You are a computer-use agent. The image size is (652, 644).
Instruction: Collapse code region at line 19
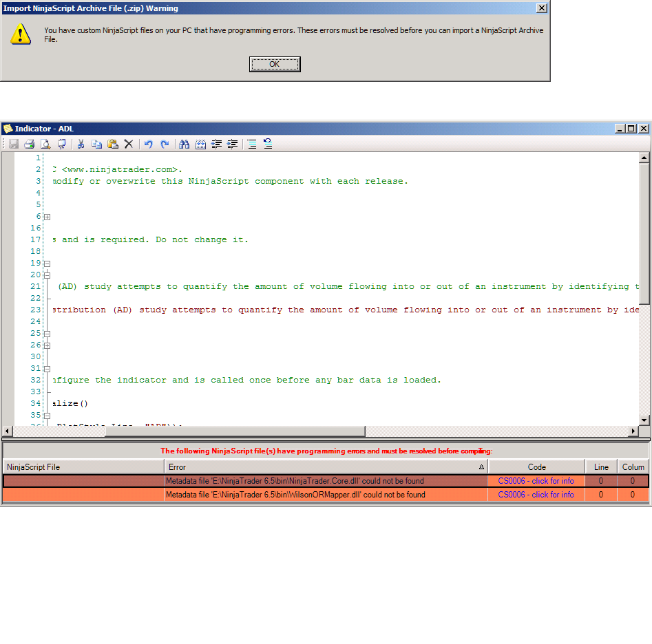click(x=48, y=264)
